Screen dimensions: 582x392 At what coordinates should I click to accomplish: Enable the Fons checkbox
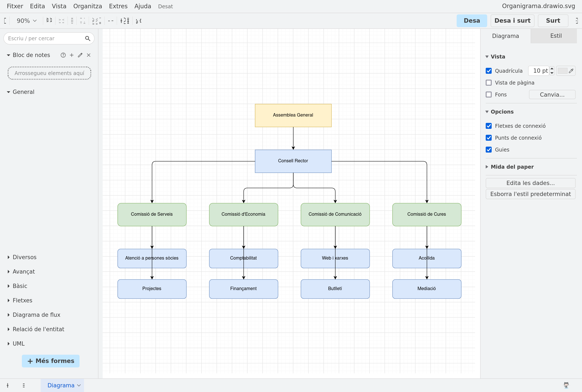click(488, 95)
